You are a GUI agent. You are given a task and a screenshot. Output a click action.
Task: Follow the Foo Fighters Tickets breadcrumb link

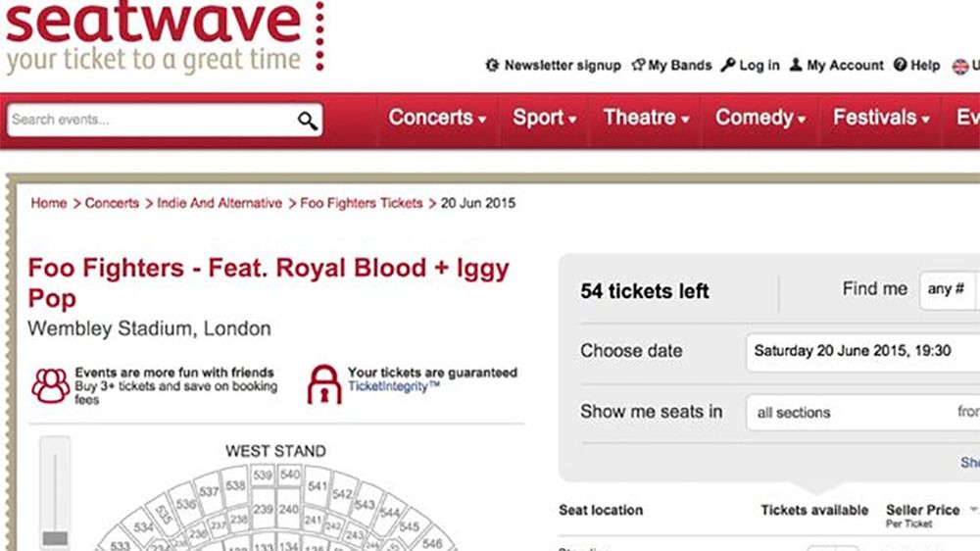(362, 203)
